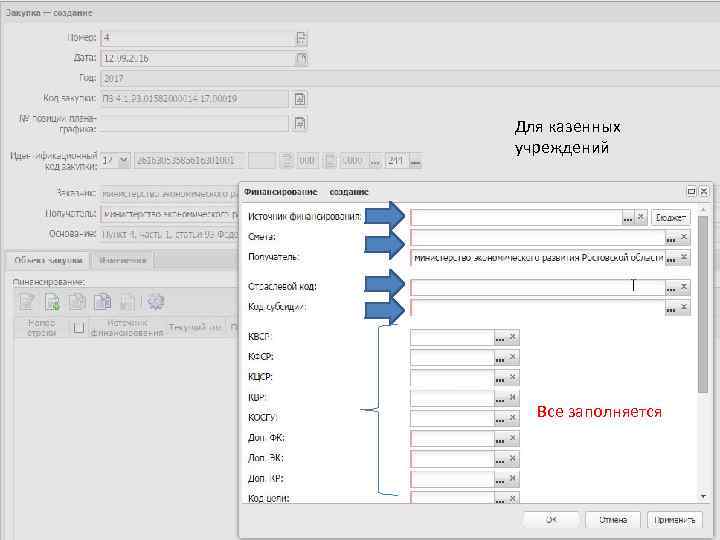
Task: Maximize the Финансирование dialog
Action: click(691, 191)
